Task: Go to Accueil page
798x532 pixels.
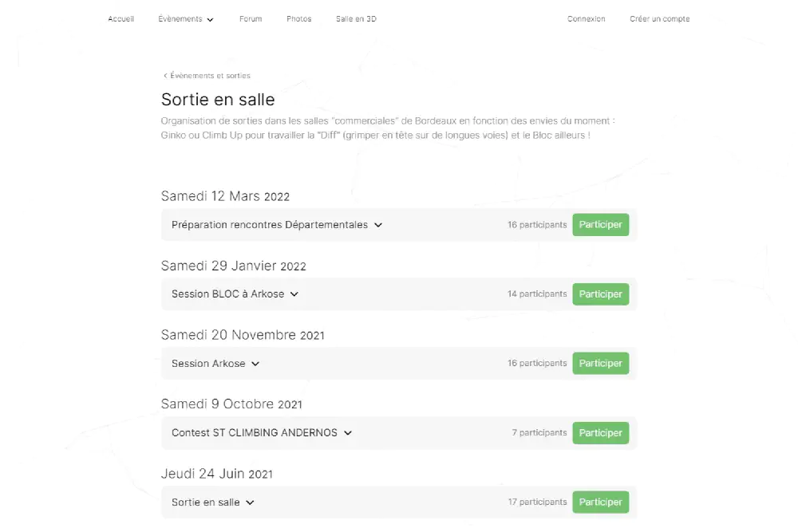Action: [x=121, y=19]
